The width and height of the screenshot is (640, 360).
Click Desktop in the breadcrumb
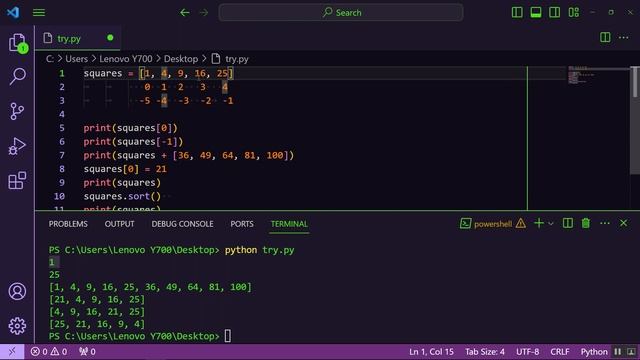point(181,59)
